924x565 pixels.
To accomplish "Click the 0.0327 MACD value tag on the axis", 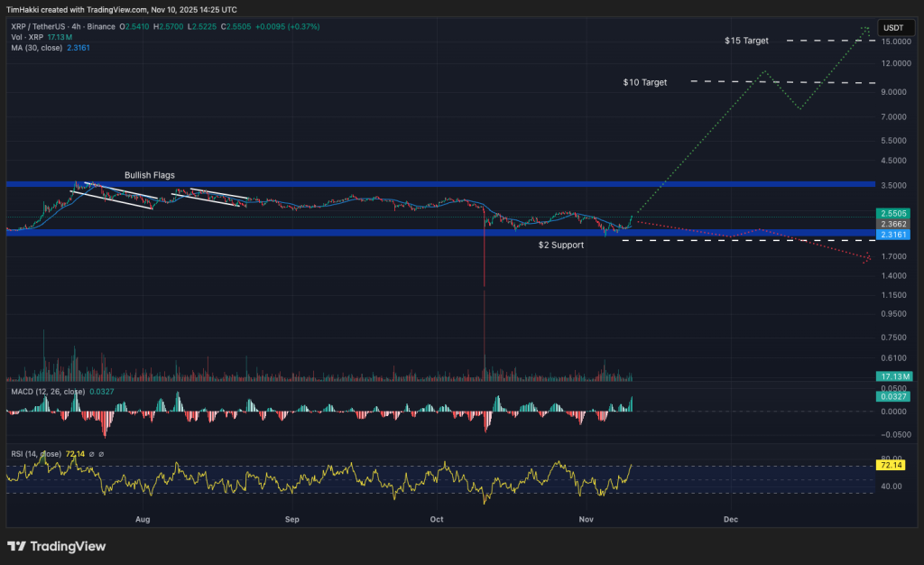I will 894,395.
